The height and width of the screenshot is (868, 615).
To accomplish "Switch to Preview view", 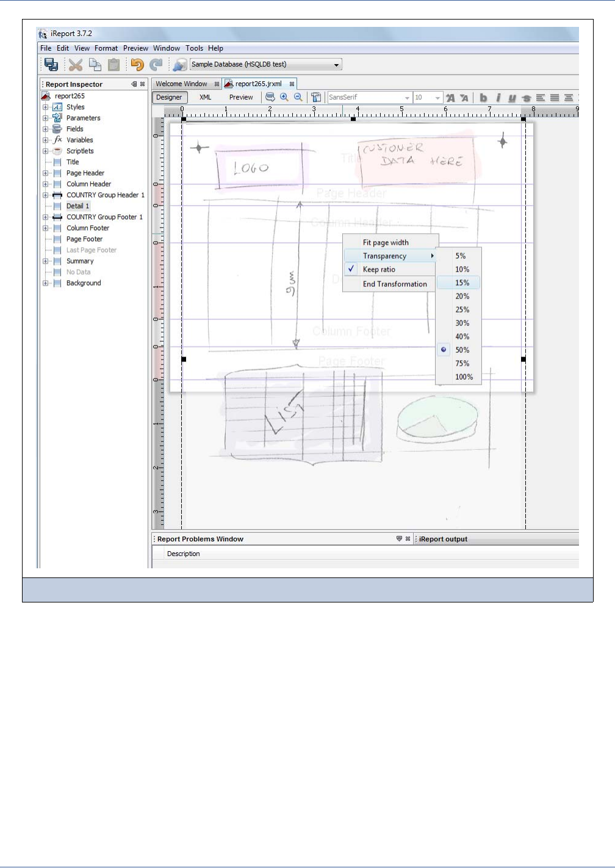I will 241,98.
